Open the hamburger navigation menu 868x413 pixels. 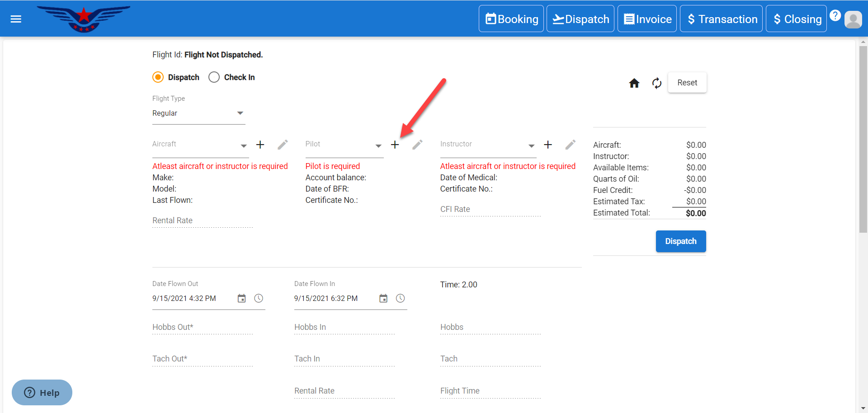[x=16, y=19]
